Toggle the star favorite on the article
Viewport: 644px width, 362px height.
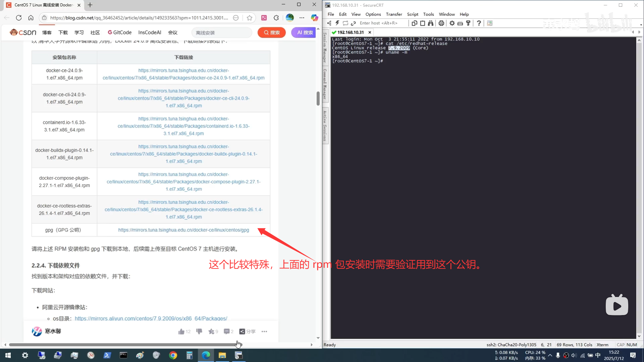point(211,331)
